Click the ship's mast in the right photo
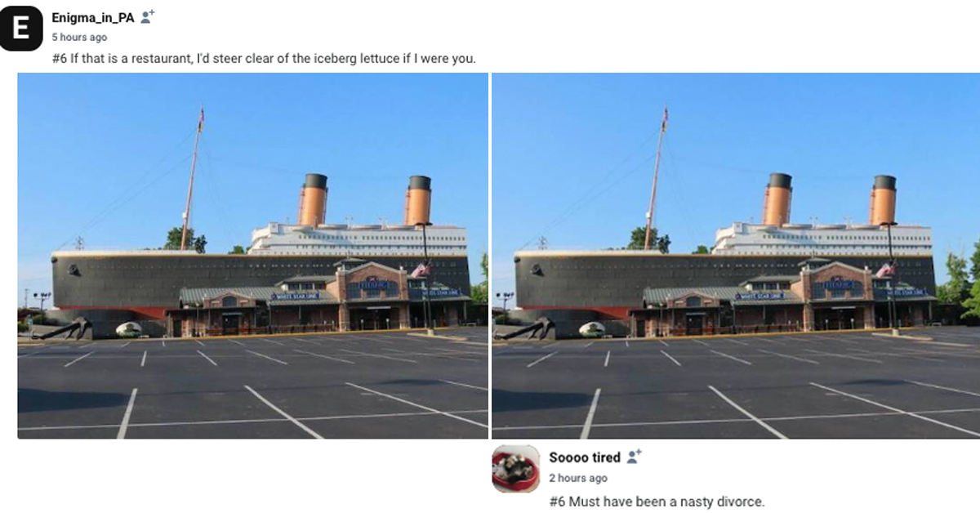Viewport: 980px width, 513px height. (x=657, y=178)
